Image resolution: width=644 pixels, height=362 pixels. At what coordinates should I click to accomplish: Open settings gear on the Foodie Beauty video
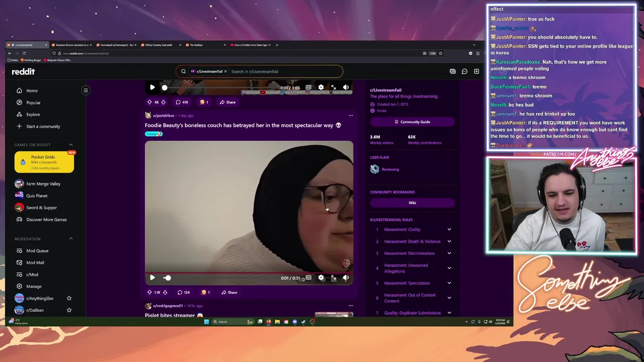tap(321, 278)
